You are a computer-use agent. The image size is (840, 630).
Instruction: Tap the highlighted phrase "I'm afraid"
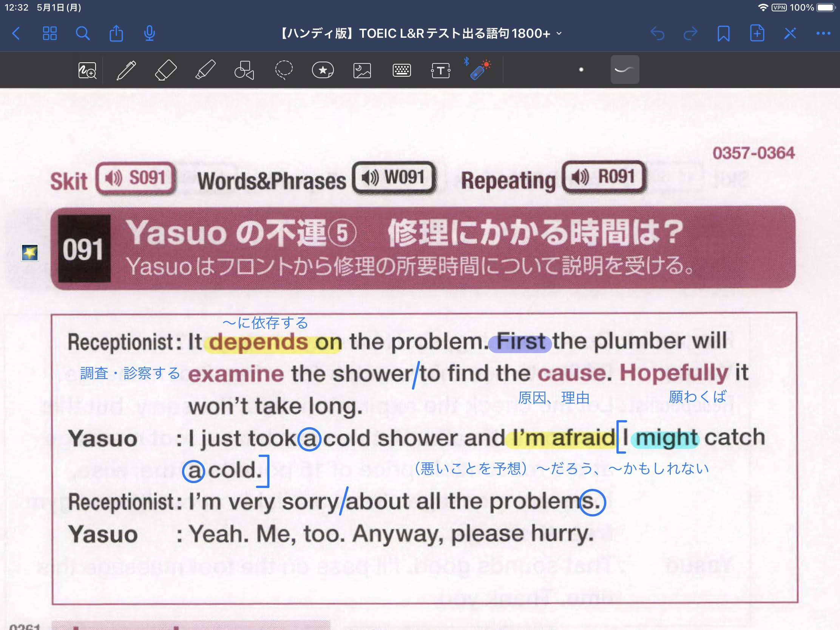563,438
